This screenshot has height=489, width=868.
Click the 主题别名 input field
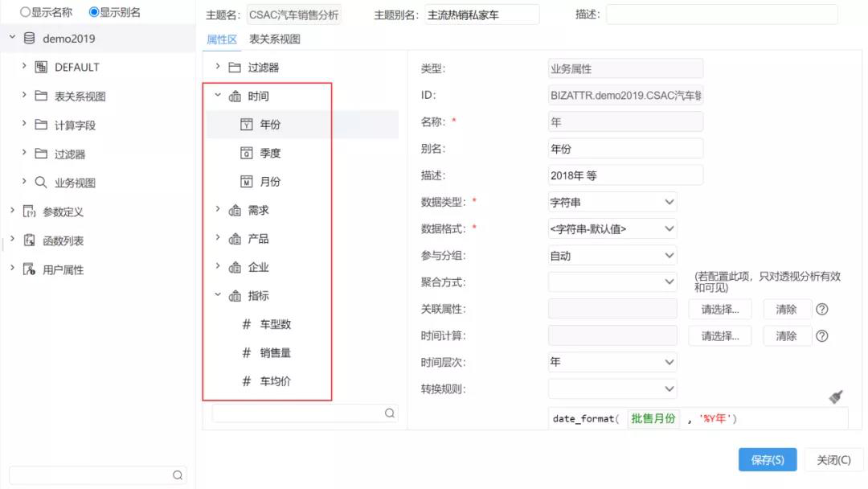point(481,15)
